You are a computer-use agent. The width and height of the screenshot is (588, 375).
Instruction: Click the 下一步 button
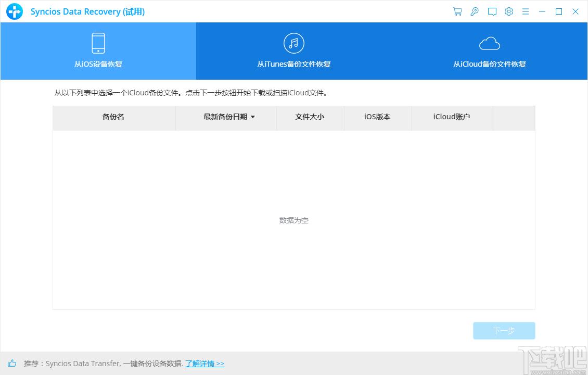[x=504, y=331]
